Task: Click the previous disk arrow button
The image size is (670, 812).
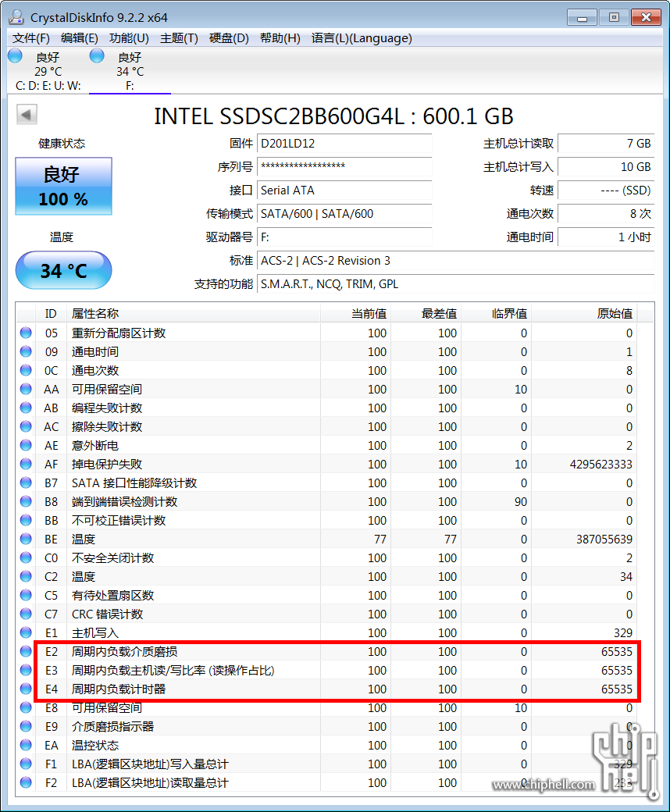Action: click(27, 115)
